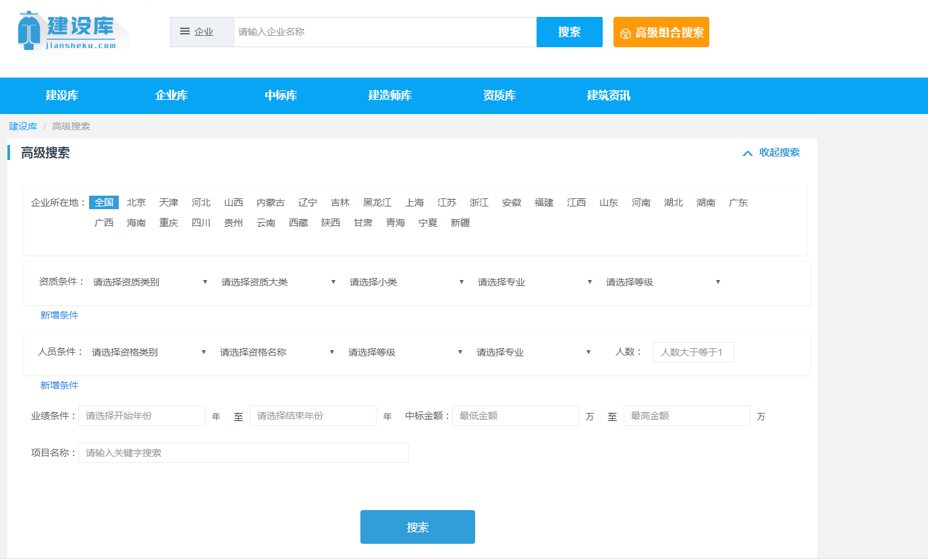
Task: Open the 企业 search type selector
Action: click(x=202, y=32)
